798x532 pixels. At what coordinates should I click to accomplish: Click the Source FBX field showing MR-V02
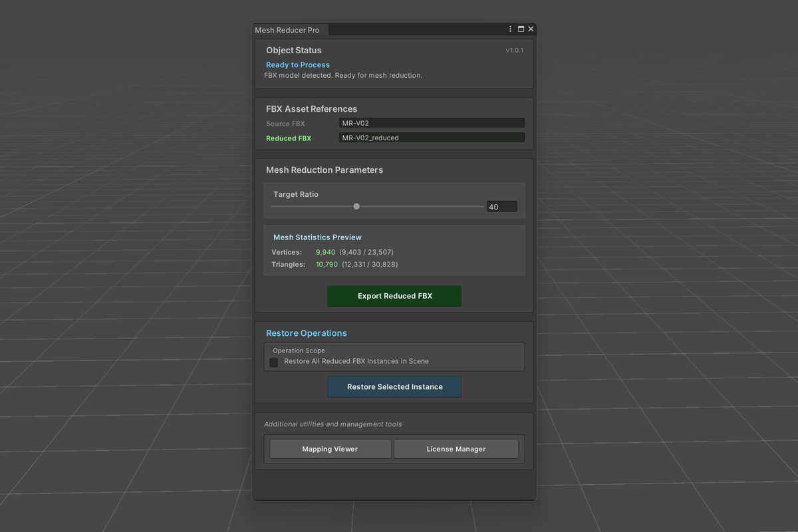pyautogui.click(x=431, y=123)
